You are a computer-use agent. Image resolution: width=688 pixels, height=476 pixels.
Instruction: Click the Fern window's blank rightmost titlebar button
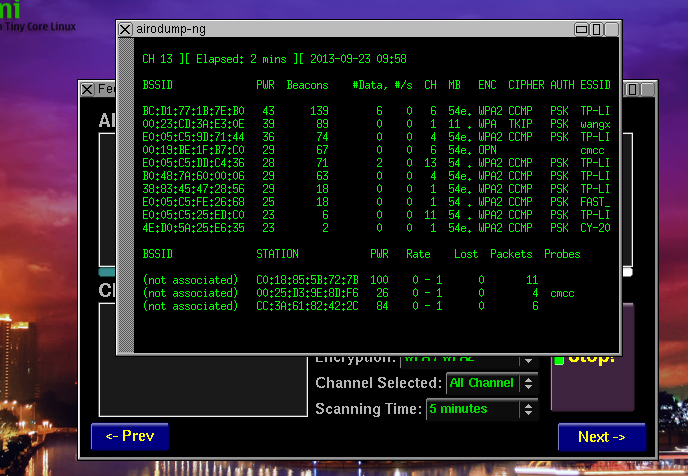tap(648, 89)
